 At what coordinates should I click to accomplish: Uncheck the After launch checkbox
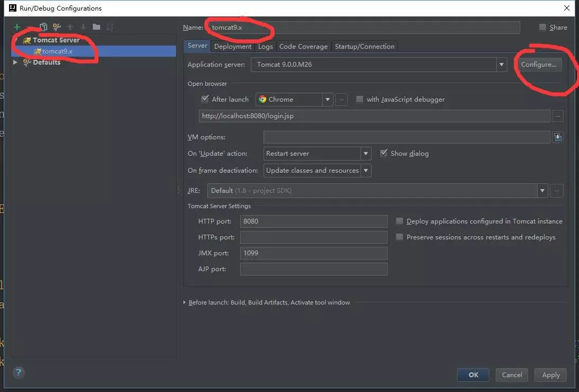tap(205, 99)
